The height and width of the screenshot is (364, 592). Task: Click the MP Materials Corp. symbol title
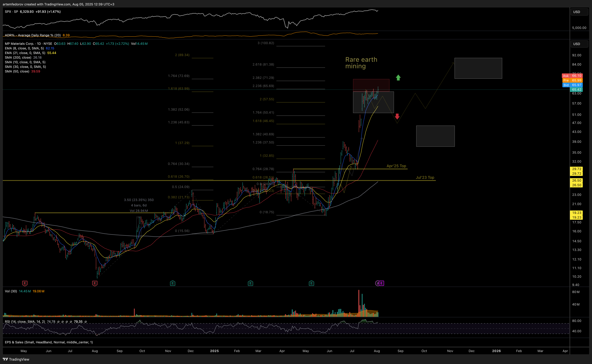19,44
